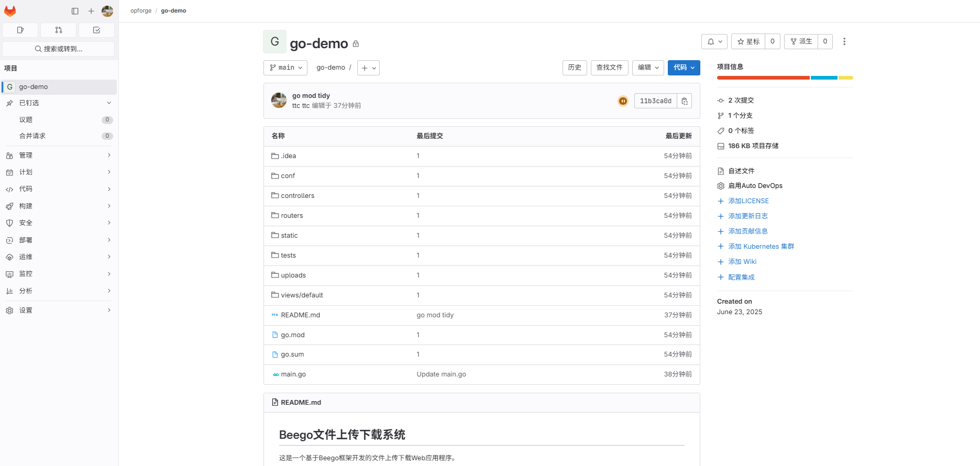Screen dimensions: 980x466
Task: Expand the Deploy (部署) menu
Action: [59, 240]
